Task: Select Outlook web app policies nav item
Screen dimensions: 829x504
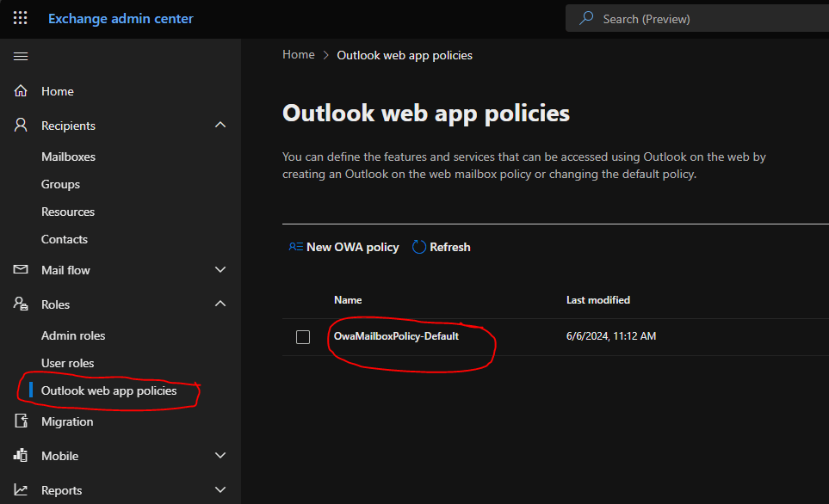Action: (108, 390)
